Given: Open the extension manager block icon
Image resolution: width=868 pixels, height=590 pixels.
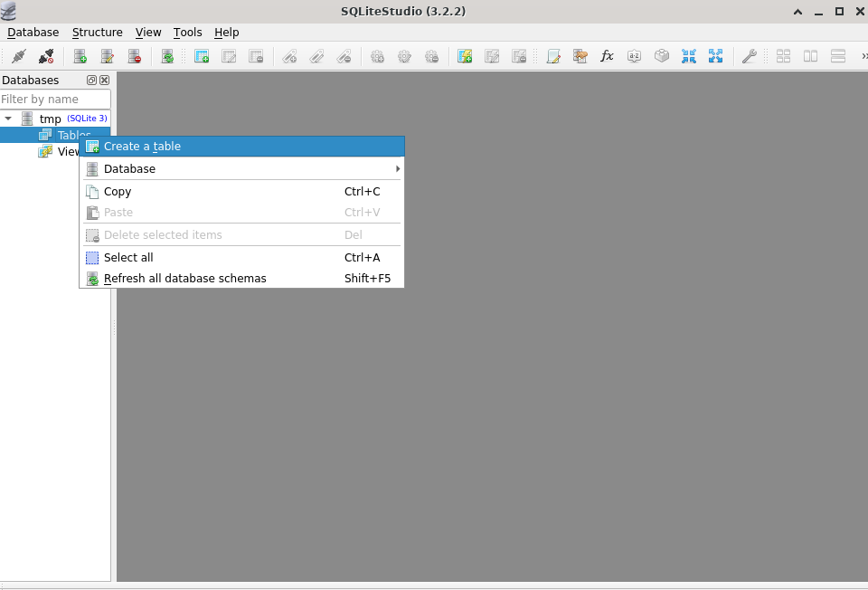Looking at the screenshot, I should [662, 56].
